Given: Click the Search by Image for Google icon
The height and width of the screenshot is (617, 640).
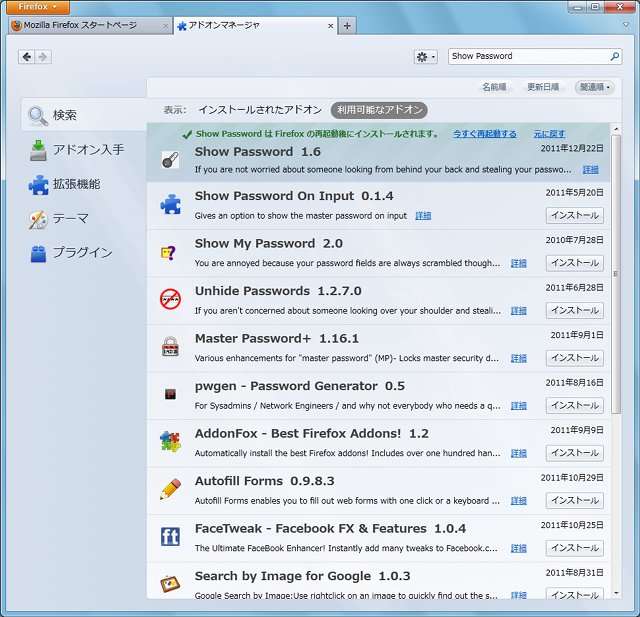Looking at the screenshot, I should (x=170, y=584).
